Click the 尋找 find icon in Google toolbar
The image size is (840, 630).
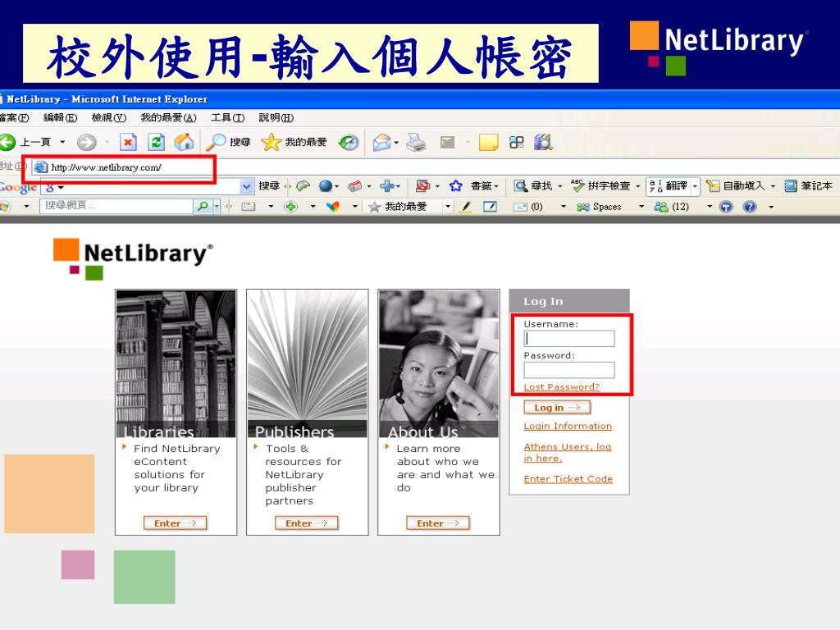pyautogui.click(x=521, y=186)
